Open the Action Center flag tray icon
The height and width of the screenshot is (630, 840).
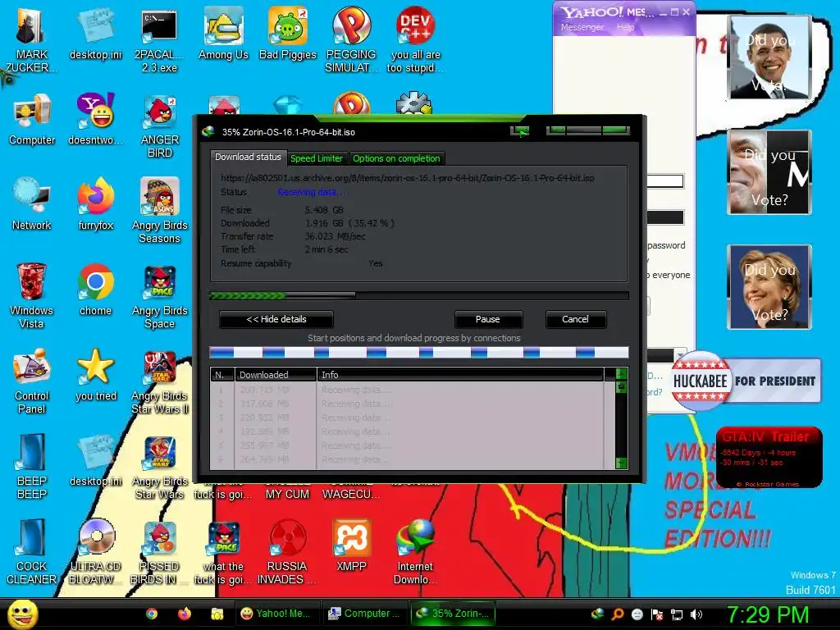pyautogui.click(x=657, y=614)
